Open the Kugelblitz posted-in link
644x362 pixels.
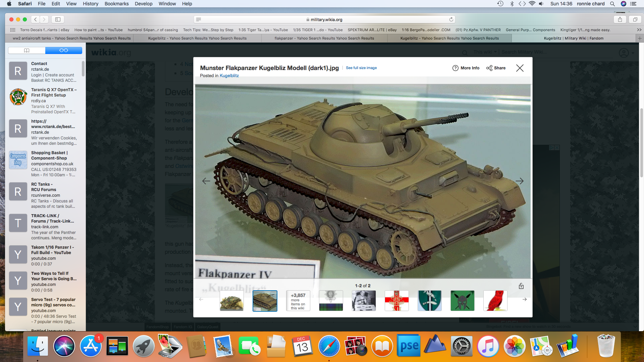(229, 76)
